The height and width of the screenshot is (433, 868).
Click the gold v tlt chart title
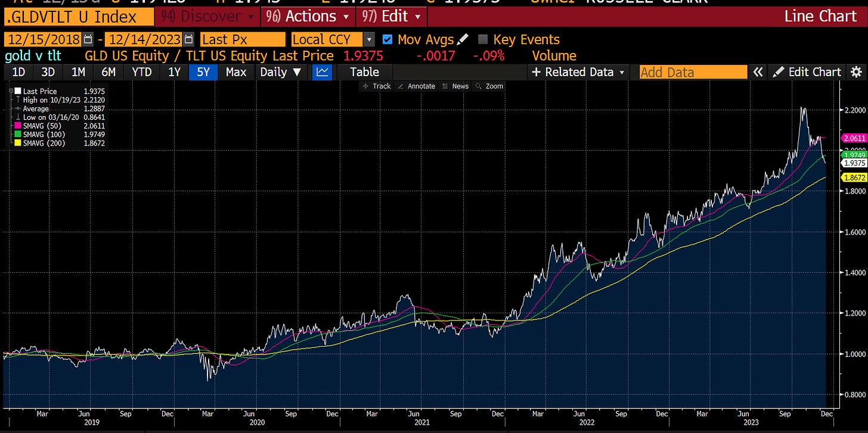point(33,56)
